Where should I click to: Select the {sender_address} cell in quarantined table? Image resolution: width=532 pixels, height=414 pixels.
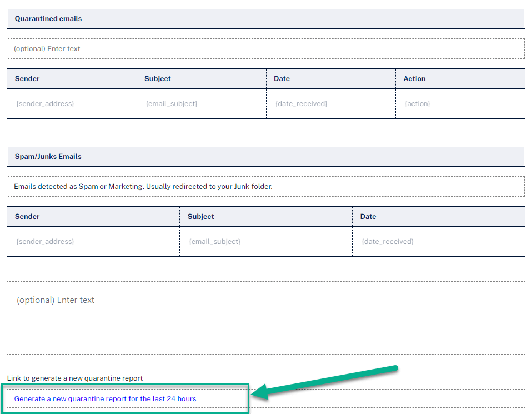click(72, 103)
